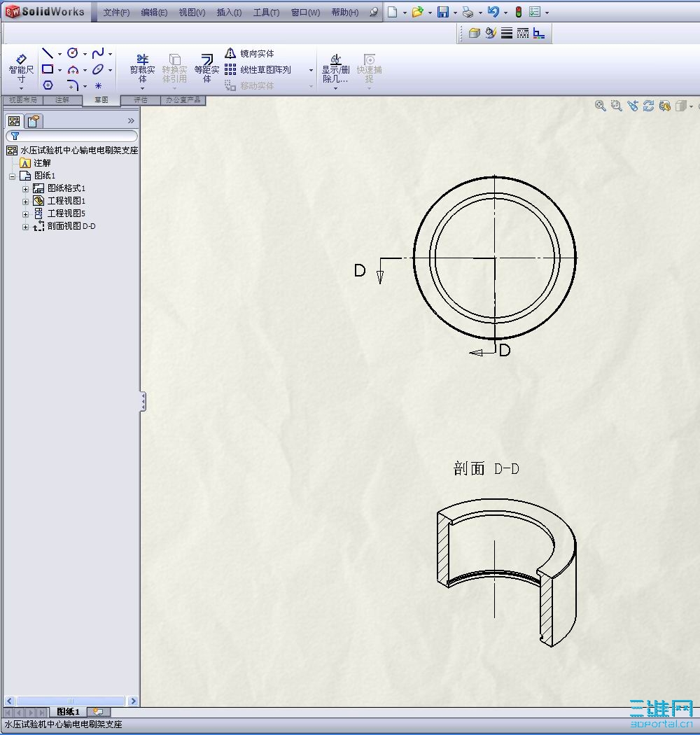The width and height of the screenshot is (700, 735).
Task: Select the Smart Dimension (智能尺寸) tool
Action: click(x=21, y=69)
